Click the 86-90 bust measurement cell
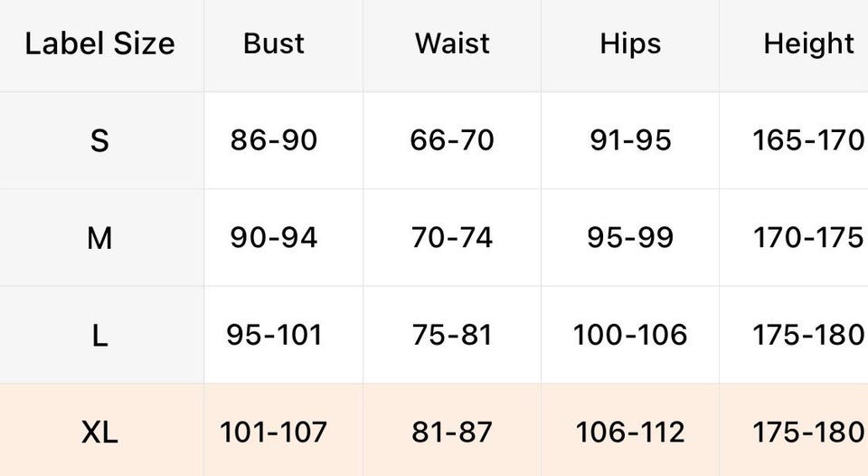The image size is (868, 476). coord(274,141)
